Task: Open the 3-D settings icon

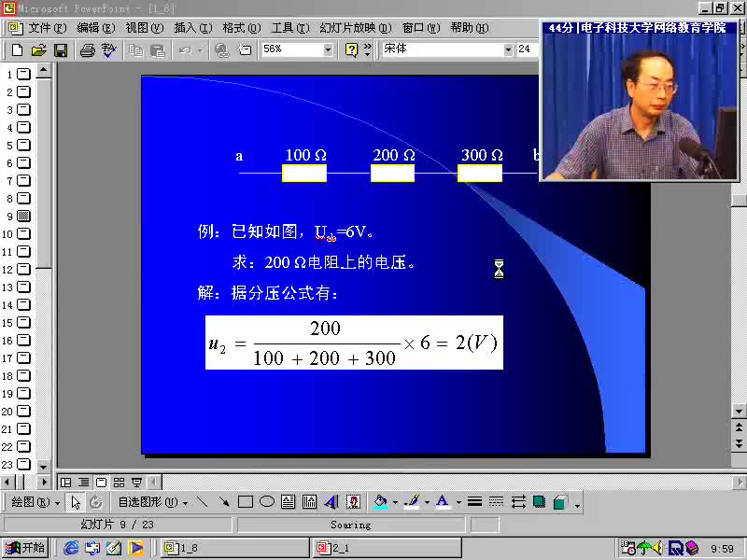Action: (561, 502)
